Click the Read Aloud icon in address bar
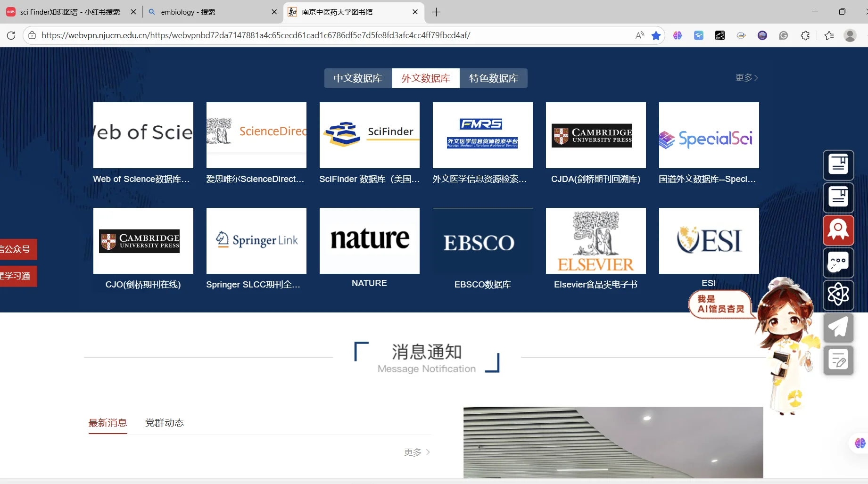The width and height of the screenshot is (868, 484). (640, 35)
